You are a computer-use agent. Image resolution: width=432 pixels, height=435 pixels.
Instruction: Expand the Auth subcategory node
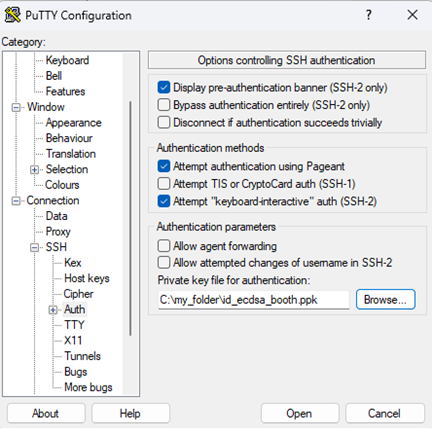[x=53, y=310]
